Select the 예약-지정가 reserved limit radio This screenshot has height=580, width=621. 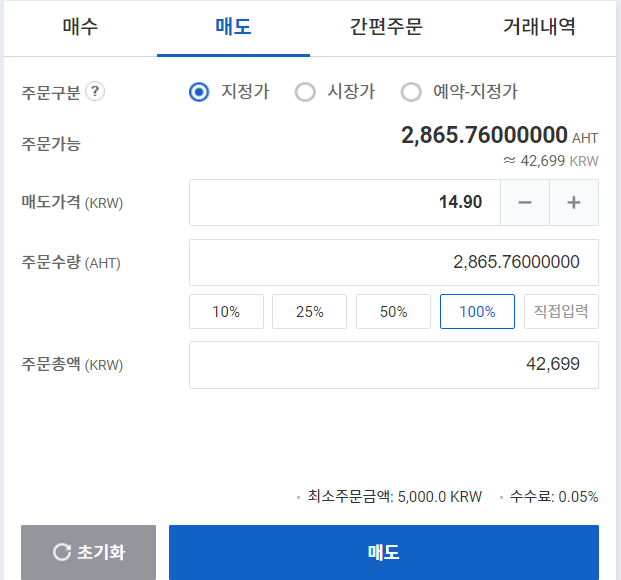(x=411, y=92)
